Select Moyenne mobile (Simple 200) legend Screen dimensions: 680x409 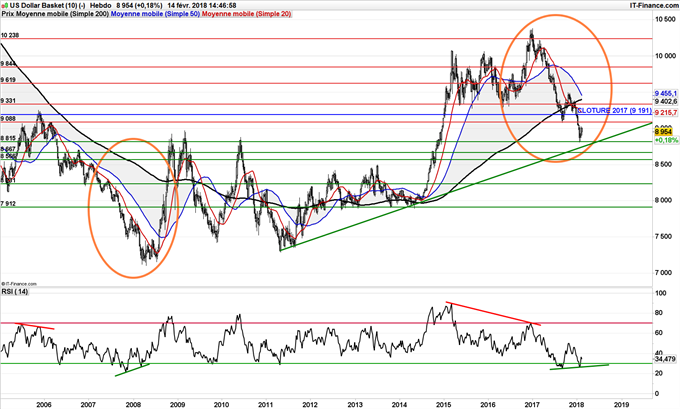62,14
